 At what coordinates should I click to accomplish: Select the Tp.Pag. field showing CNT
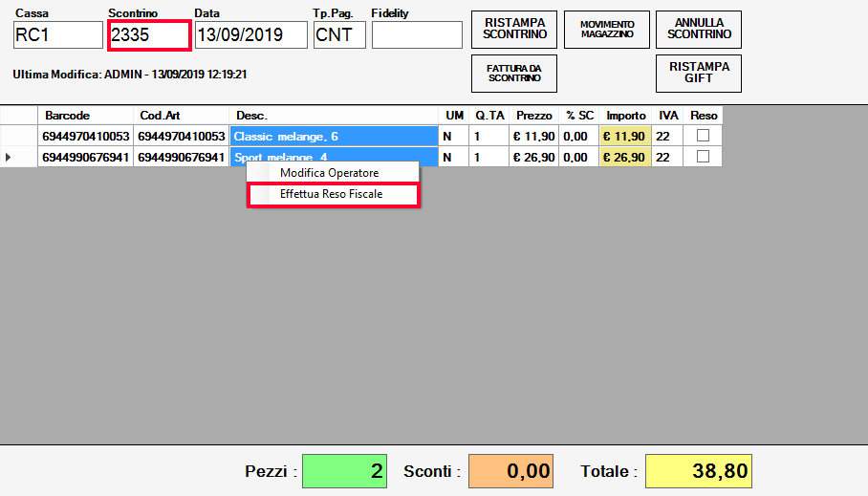coord(338,35)
